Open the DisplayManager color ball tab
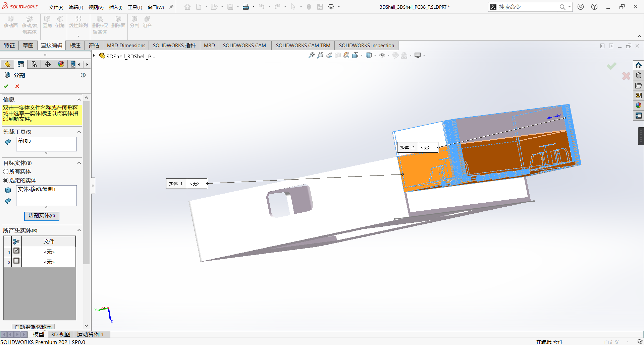The height and width of the screenshot is (345, 644). pos(61,64)
